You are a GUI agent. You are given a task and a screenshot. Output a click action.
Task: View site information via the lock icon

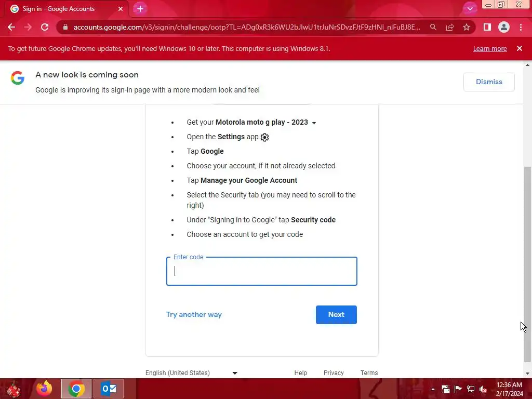pos(65,27)
